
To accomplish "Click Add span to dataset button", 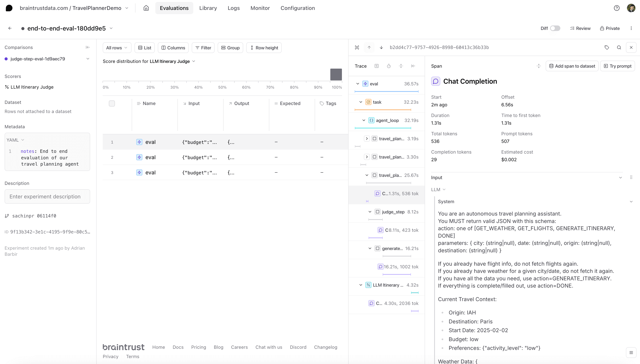I will (572, 66).
